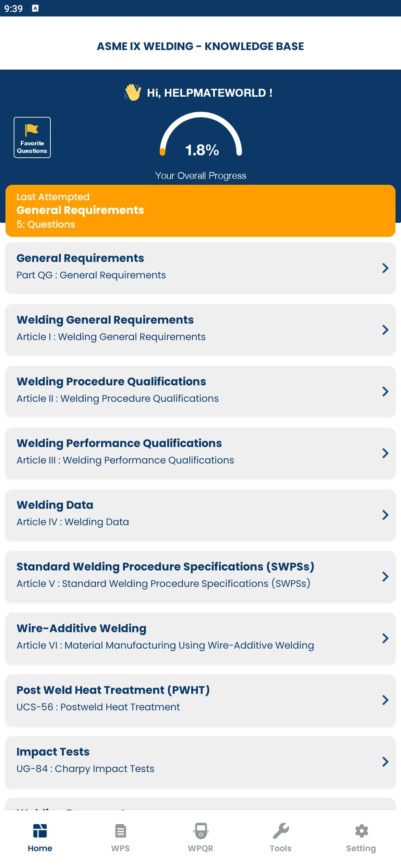Tap the waving hand emoji
This screenshot has width=401, height=868.
tap(133, 92)
